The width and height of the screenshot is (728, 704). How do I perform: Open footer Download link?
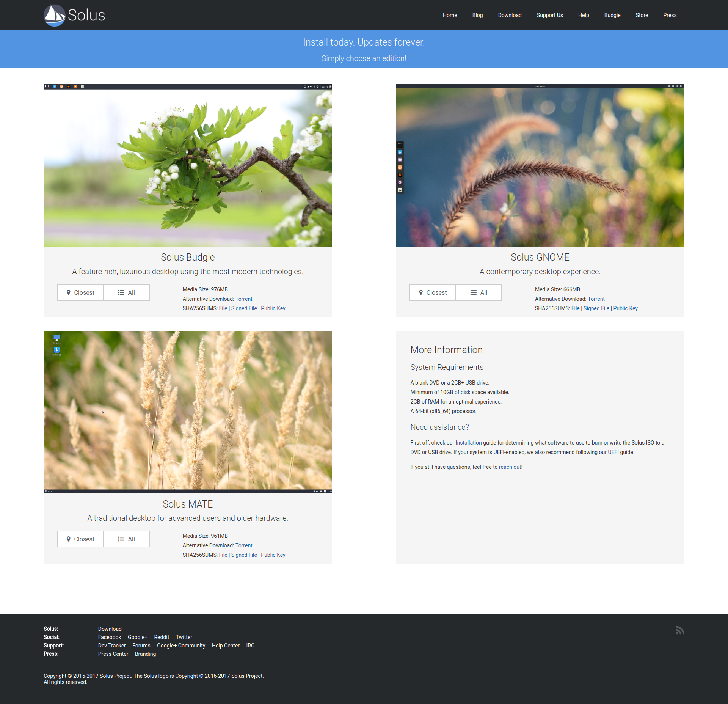point(110,629)
